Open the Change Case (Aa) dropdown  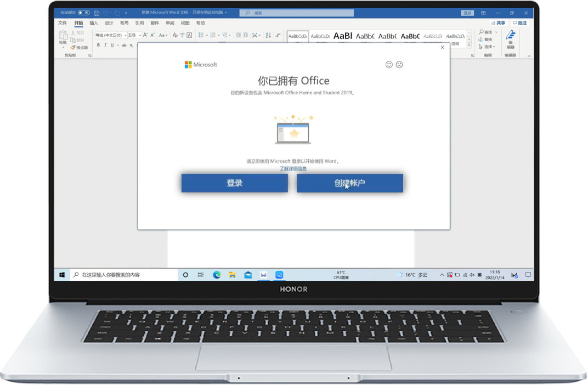click(x=163, y=35)
